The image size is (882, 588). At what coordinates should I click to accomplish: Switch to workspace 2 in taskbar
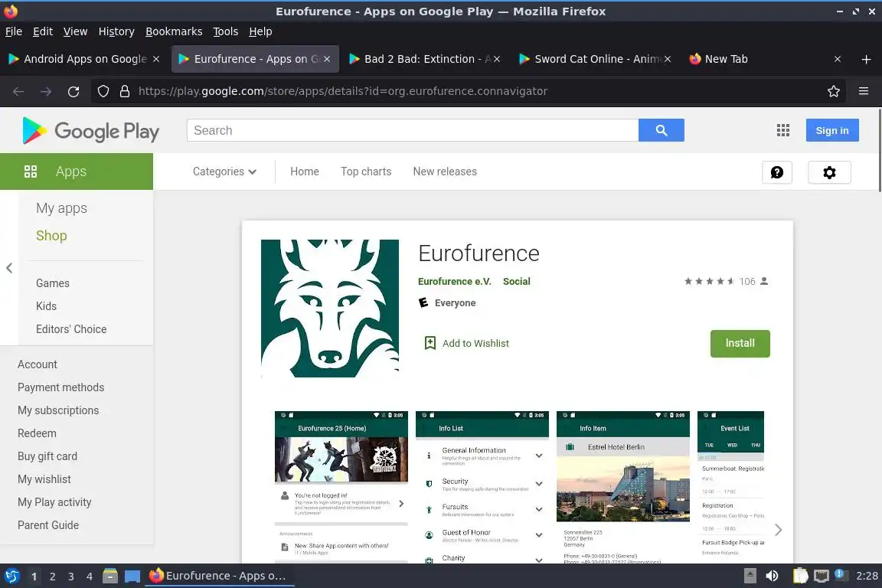pos(52,577)
